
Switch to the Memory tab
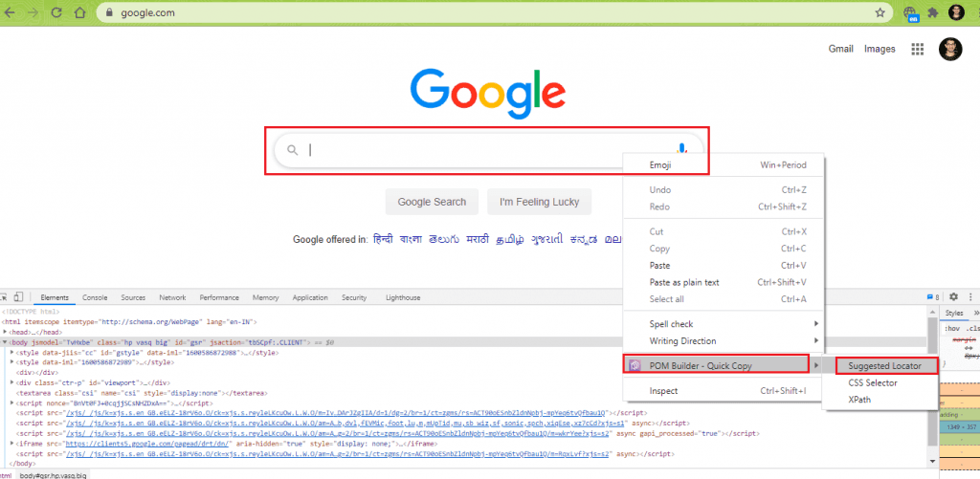click(x=266, y=298)
